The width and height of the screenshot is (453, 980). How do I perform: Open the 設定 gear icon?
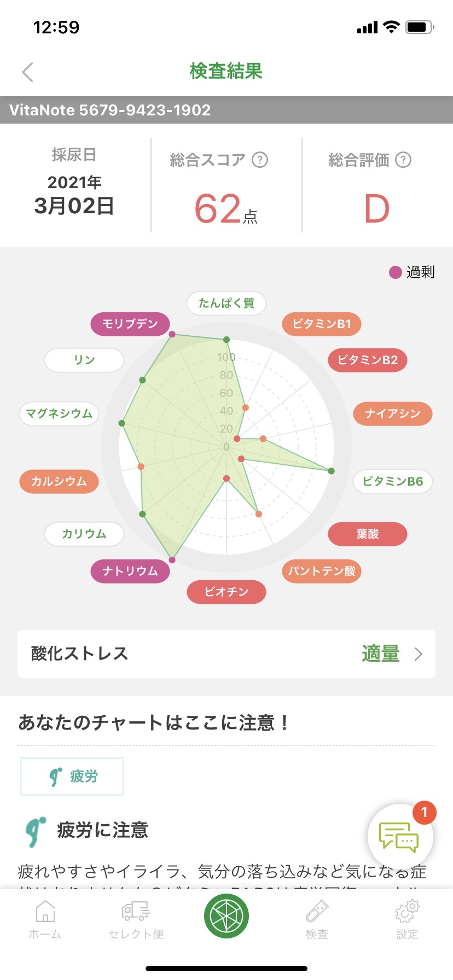tap(407, 919)
